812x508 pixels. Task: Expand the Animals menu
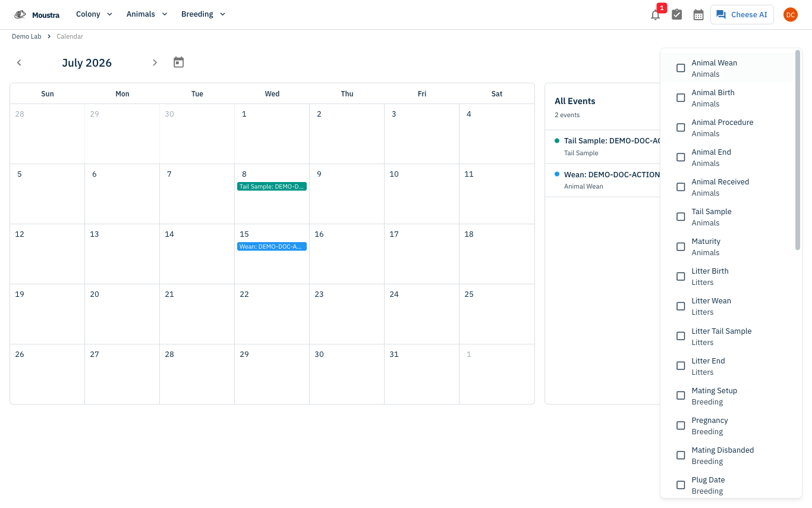pyautogui.click(x=147, y=14)
